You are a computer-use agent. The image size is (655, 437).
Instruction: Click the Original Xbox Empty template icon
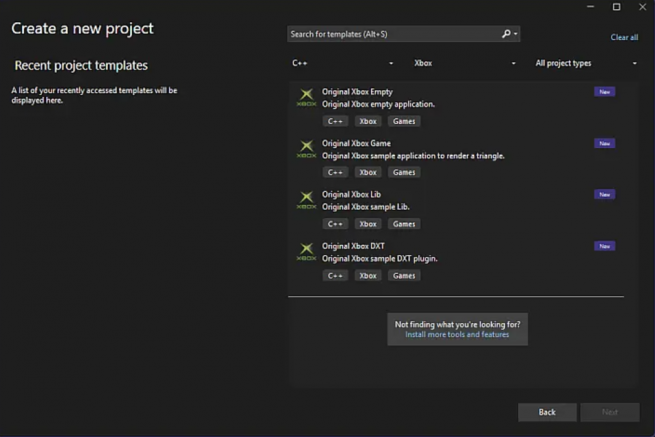(306, 98)
